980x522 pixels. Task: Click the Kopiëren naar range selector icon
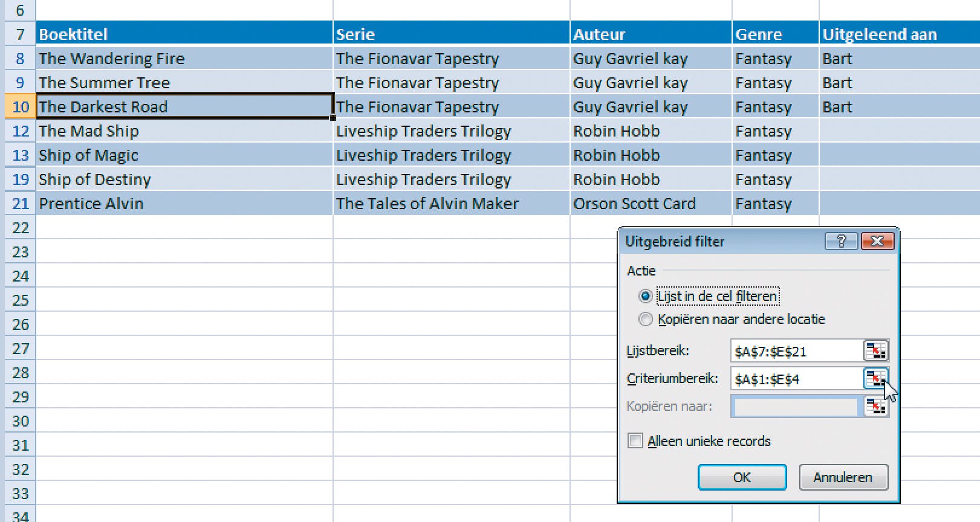(875, 407)
